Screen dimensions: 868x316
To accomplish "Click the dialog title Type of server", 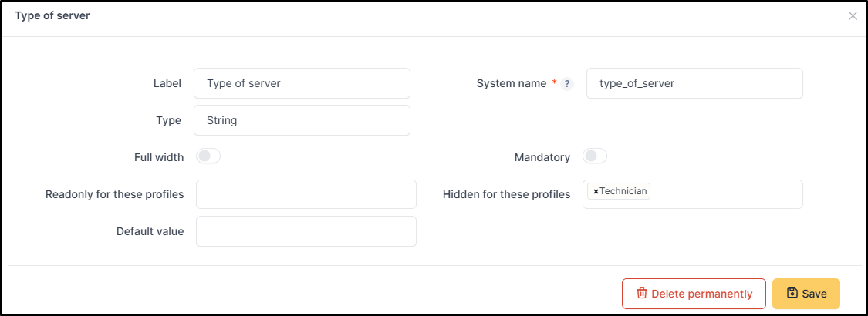I will click(x=52, y=15).
